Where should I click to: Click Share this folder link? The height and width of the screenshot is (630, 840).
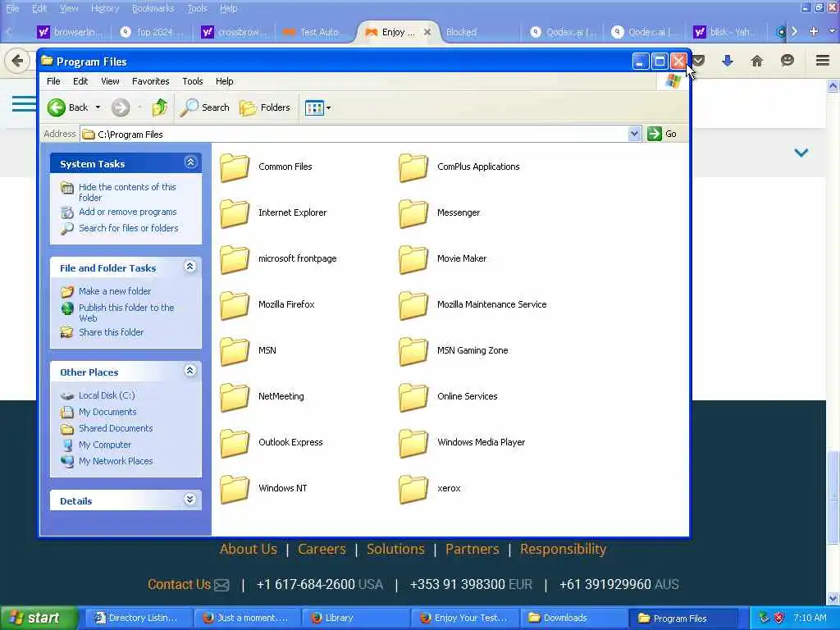[111, 332]
